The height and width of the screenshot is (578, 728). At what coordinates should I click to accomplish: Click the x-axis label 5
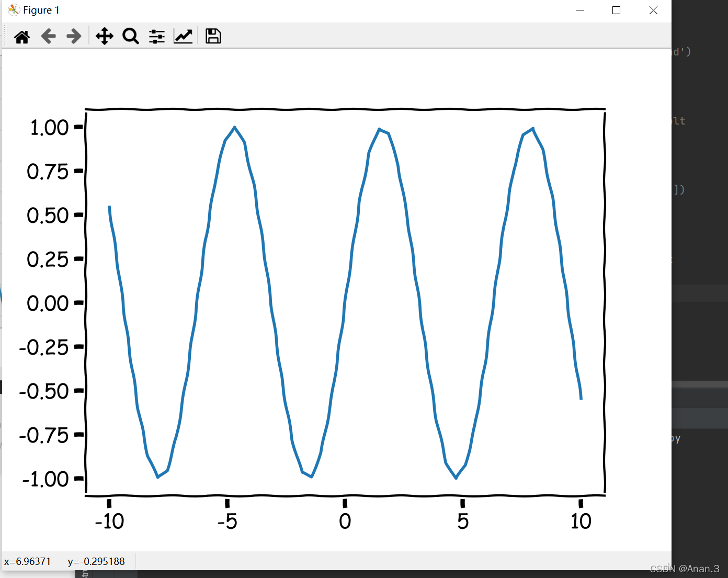pos(463,521)
